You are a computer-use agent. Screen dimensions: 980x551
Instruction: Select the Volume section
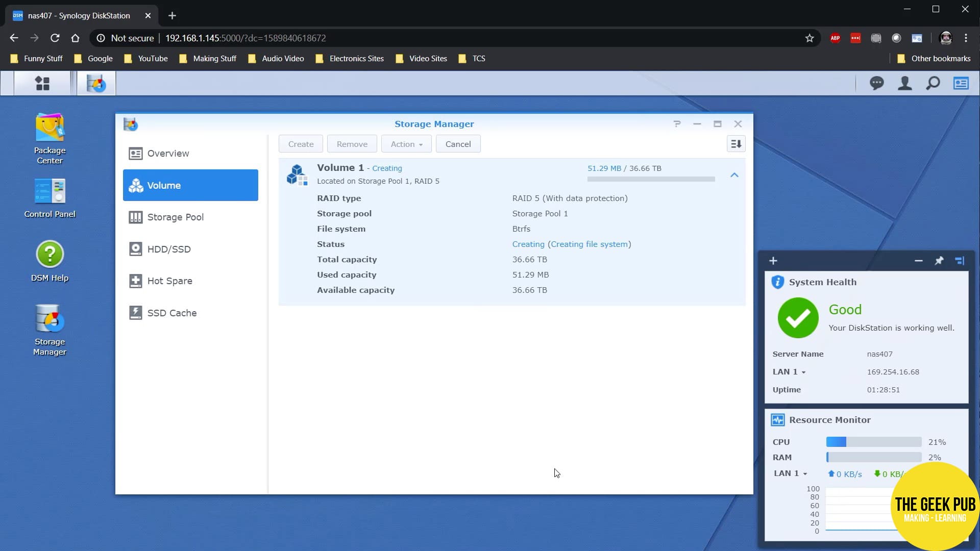pyautogui.click(x=190, y=185)
